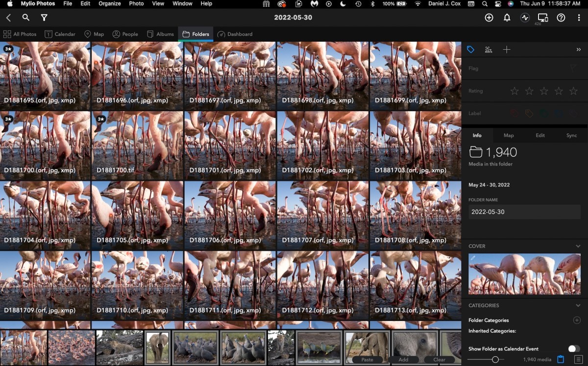This screenshot has width=588, height=366.
Task: Set flag using the flag icon
Action: click(573, 69)
